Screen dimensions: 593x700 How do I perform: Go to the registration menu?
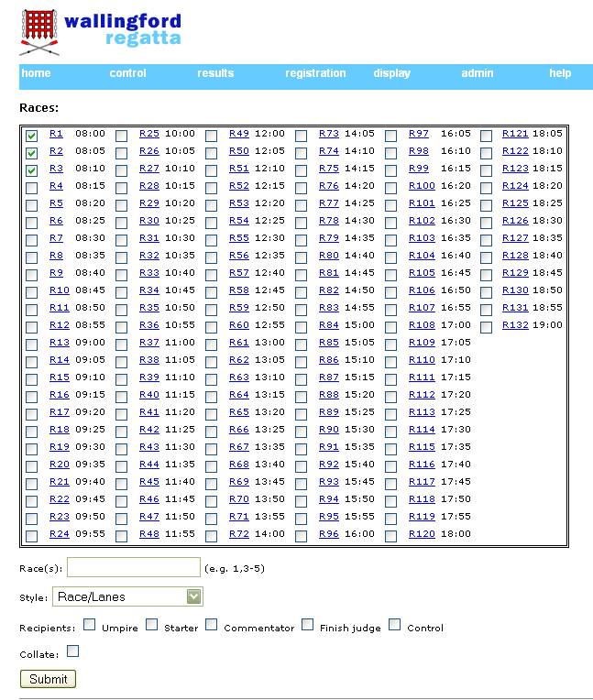[x=315, y=73]
